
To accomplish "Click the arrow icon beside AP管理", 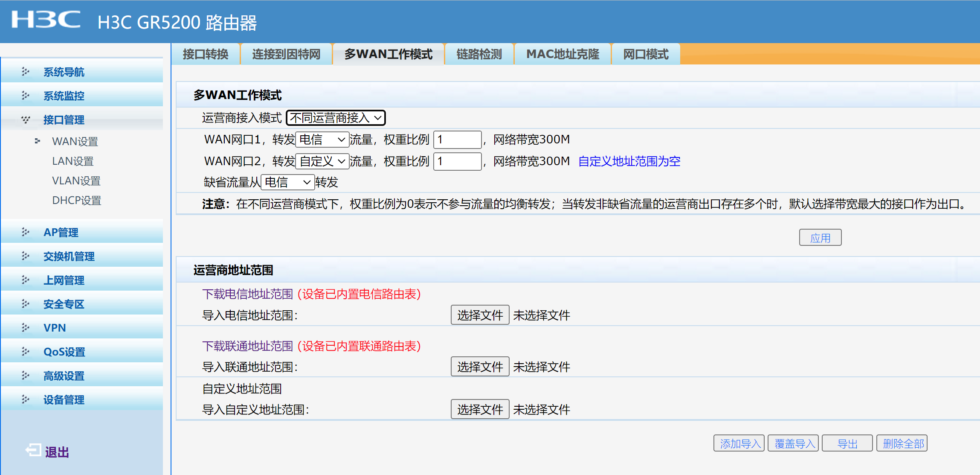I will coord(26,232).
